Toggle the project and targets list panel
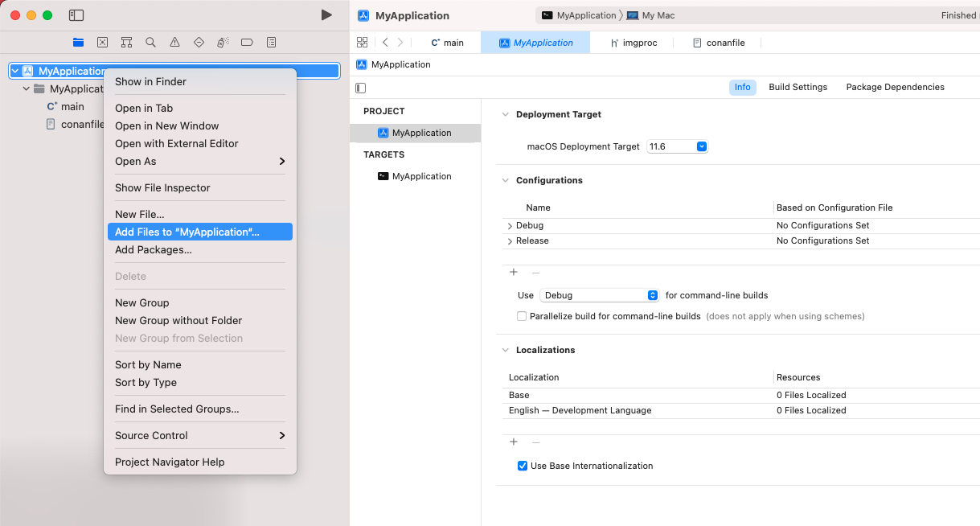980x526 pixels. [361, 87]
